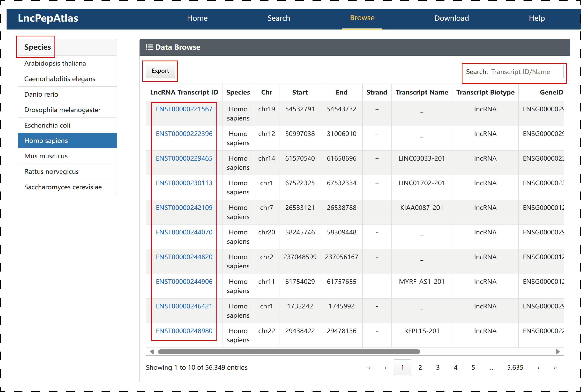Click the end value 29478136
Viewport: 581px width, 392px height.
342,331
